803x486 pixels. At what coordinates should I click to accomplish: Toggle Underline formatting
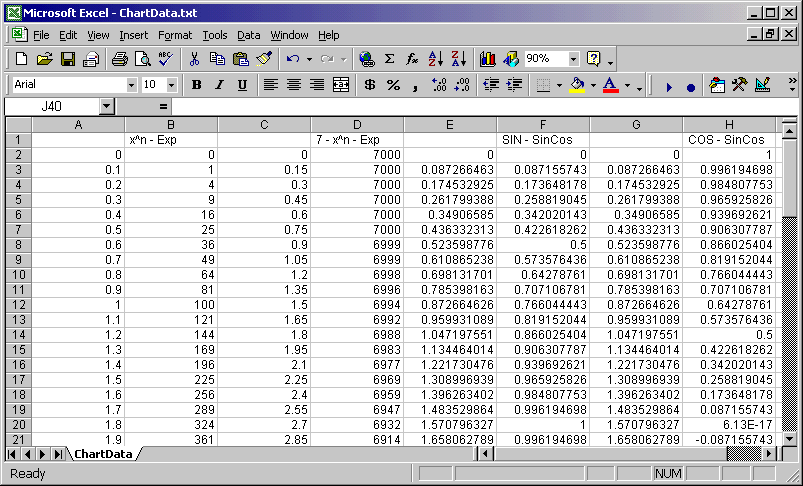[242, 85]
